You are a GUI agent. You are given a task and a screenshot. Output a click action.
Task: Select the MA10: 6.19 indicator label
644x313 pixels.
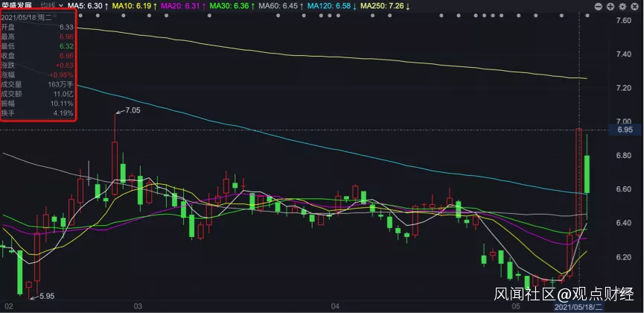pyautogui.click(x=135, y=6)
